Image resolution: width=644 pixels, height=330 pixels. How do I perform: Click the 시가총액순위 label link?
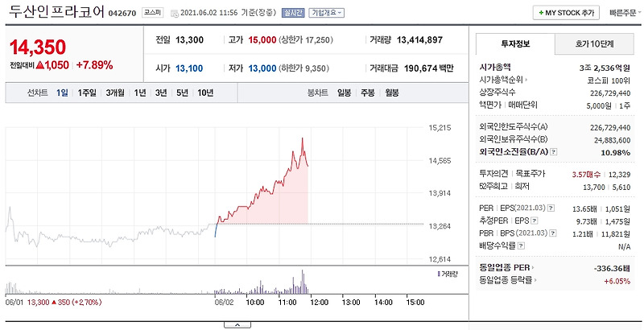(x=501, y=80)
